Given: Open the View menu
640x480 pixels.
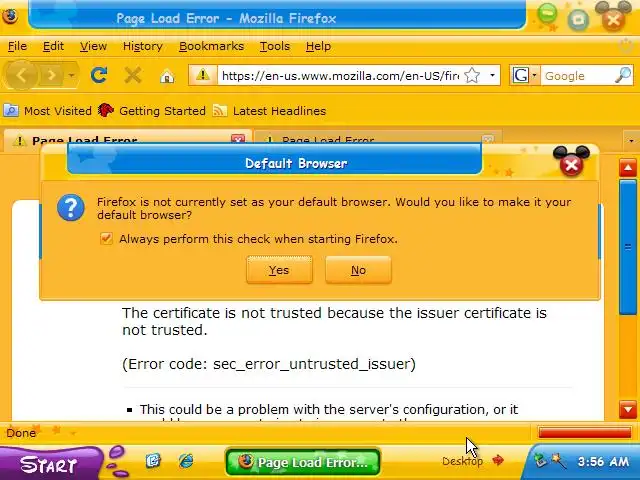Looking at the screenshot, I should 93,46.
